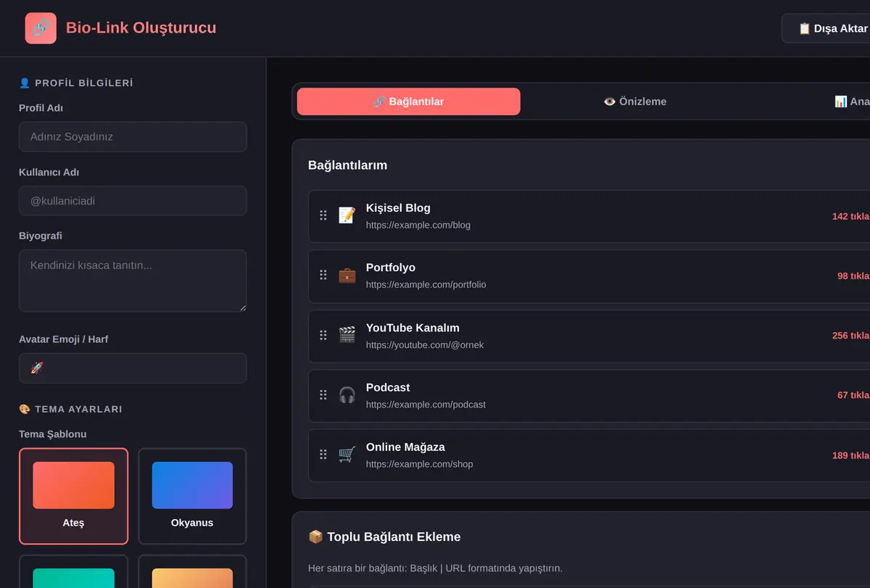Click the clapperboard icon of YouTube Kanalım
This screenshot has width=870, height=588.
[347, 335]
